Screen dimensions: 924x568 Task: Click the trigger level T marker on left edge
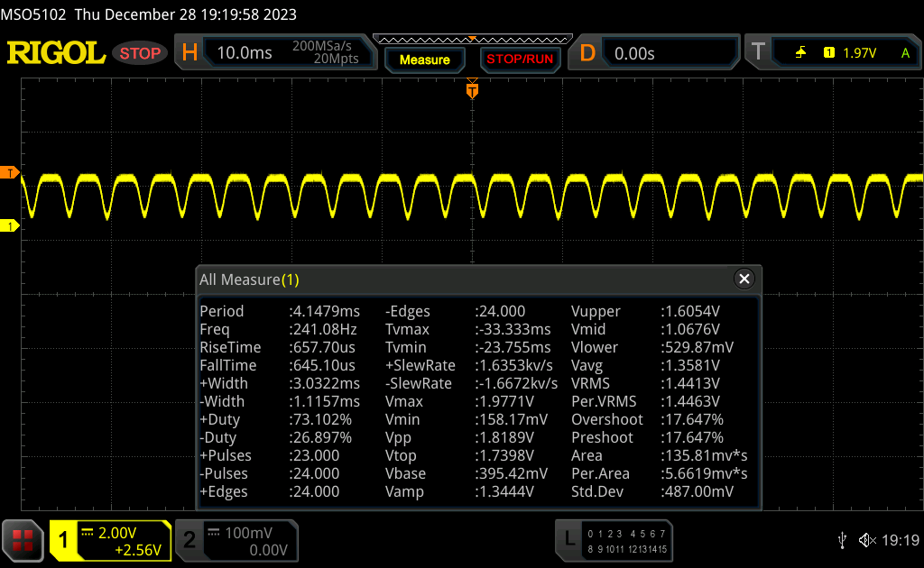pos(10,172)
